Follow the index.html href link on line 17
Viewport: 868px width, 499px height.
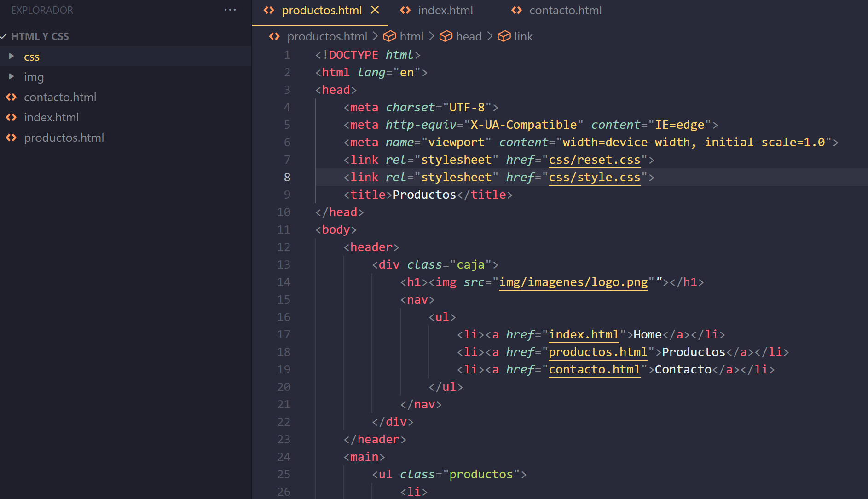584,334
